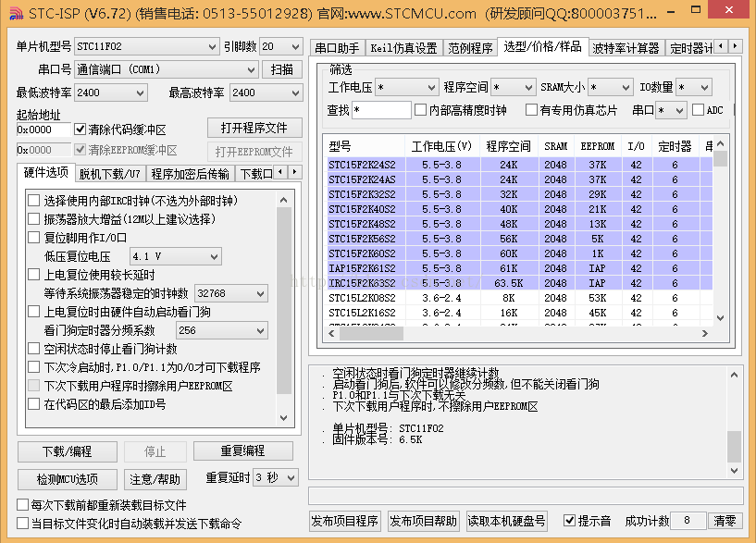Screen dimensions: 756x543
Task: Click chip table vertical scroll down arrow
Action: click(x=720, y=317)
